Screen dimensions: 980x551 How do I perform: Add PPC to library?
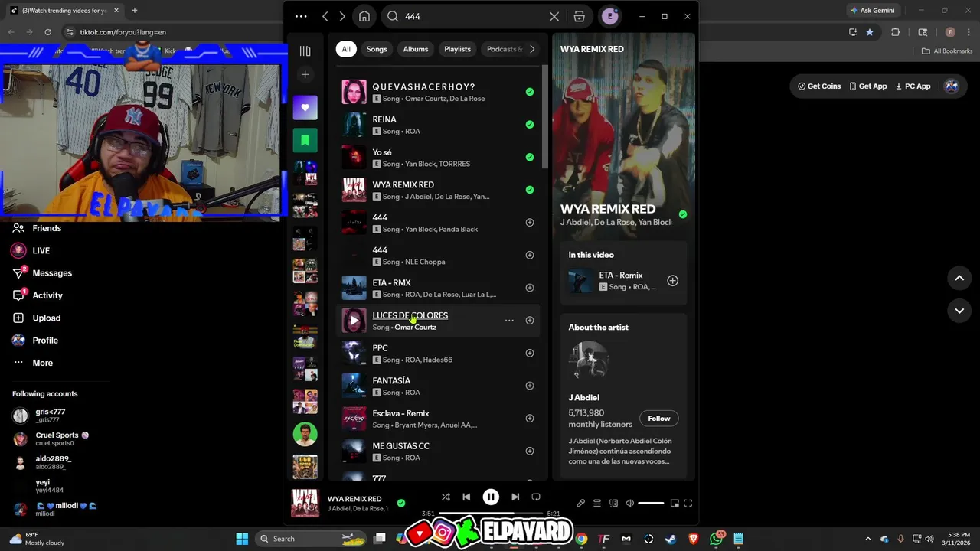pyautogui.click(x=530, y=354)
